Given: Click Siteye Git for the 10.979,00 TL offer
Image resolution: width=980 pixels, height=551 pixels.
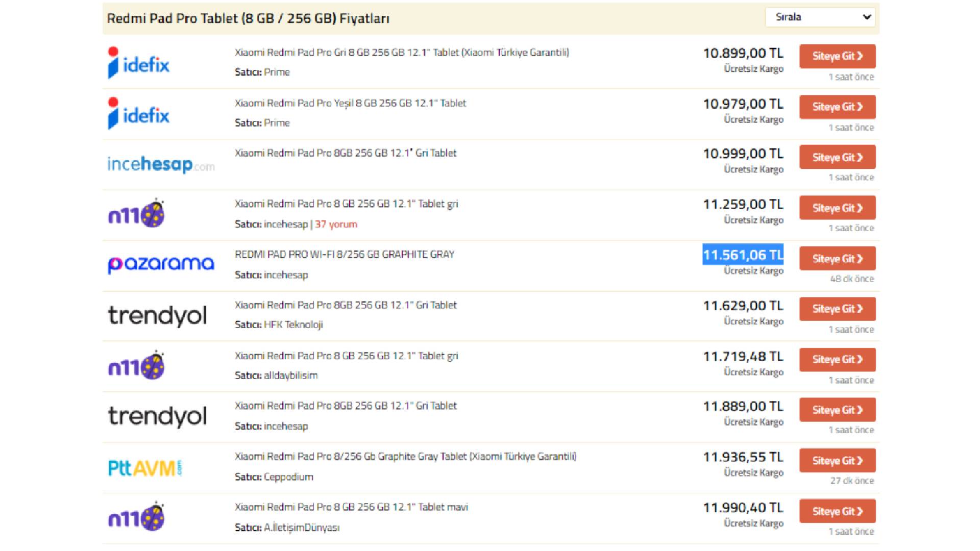Looking at the screenshot, I should [837, 107].
